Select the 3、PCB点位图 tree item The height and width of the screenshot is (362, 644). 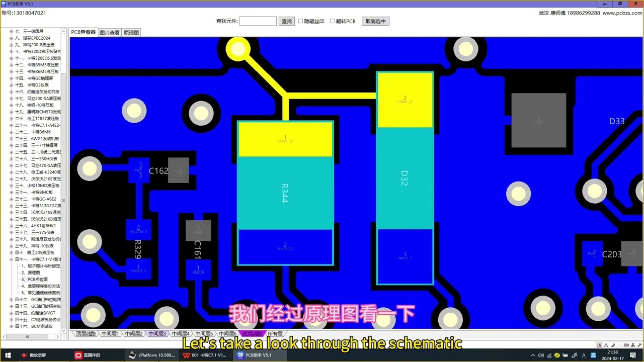(x=34, y=279)
